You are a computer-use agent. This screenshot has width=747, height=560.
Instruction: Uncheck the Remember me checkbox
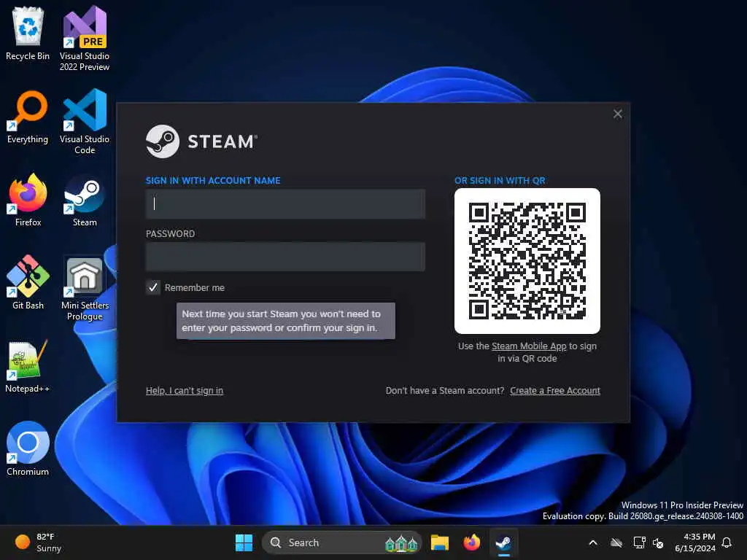pyautogui.click(x=153, y=287)
